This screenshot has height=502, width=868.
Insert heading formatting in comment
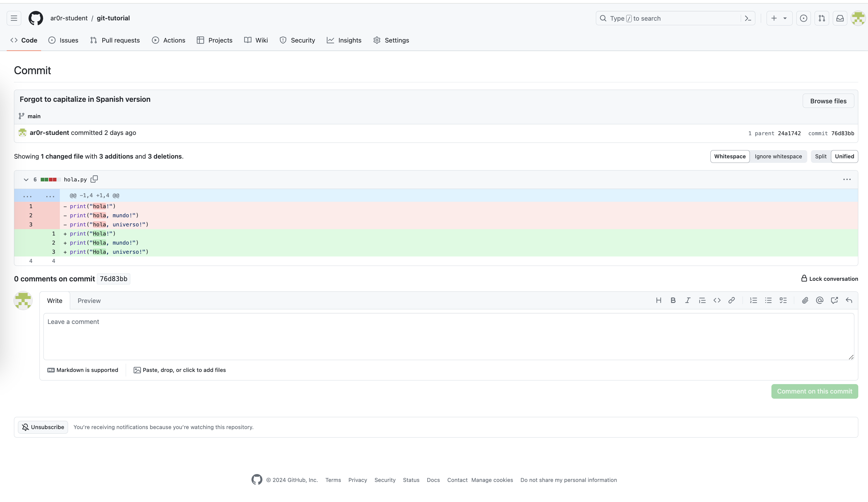pyautogui.click(x=658, y=301)
